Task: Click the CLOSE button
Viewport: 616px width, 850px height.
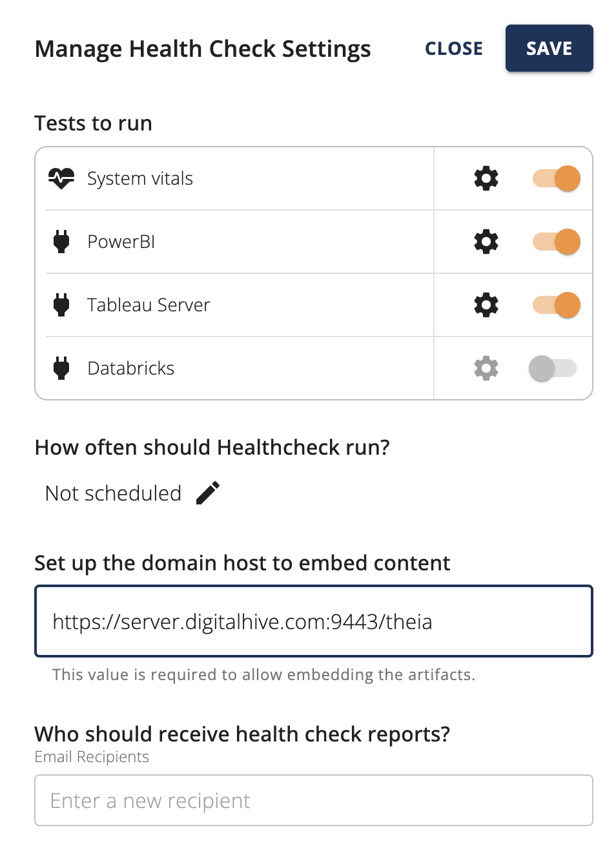Action: 454,48
